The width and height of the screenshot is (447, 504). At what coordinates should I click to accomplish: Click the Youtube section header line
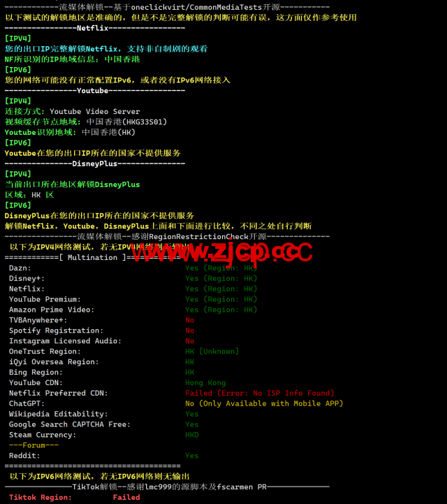pos(95,91)
